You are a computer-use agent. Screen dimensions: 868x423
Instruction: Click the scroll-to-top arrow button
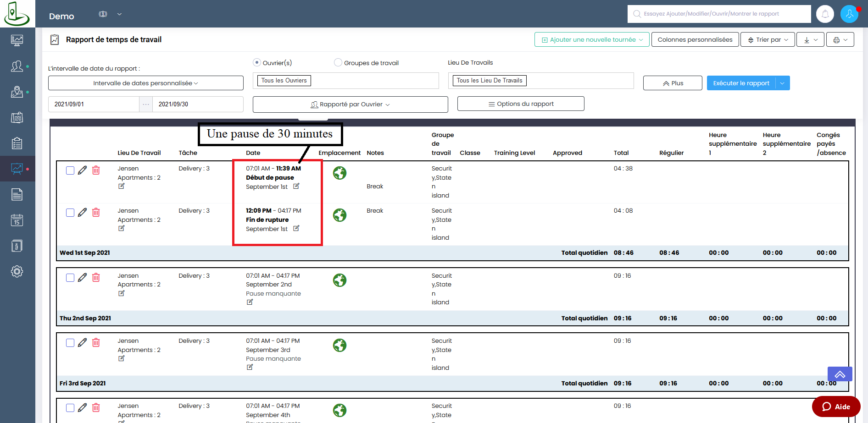(x=840, y=374)
